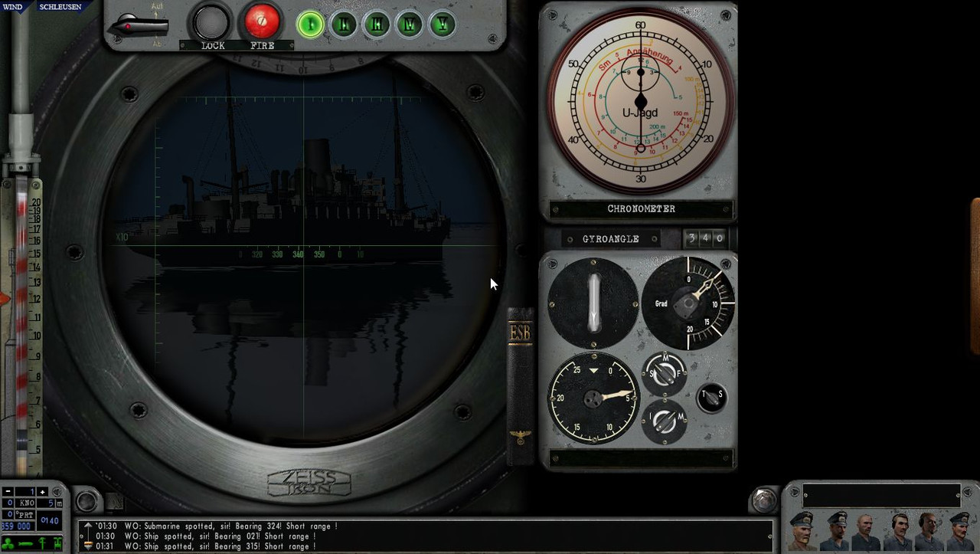Hit the red FIRE torpedo button
Screen dimensions: 980x554
click(x=262, y=21)
